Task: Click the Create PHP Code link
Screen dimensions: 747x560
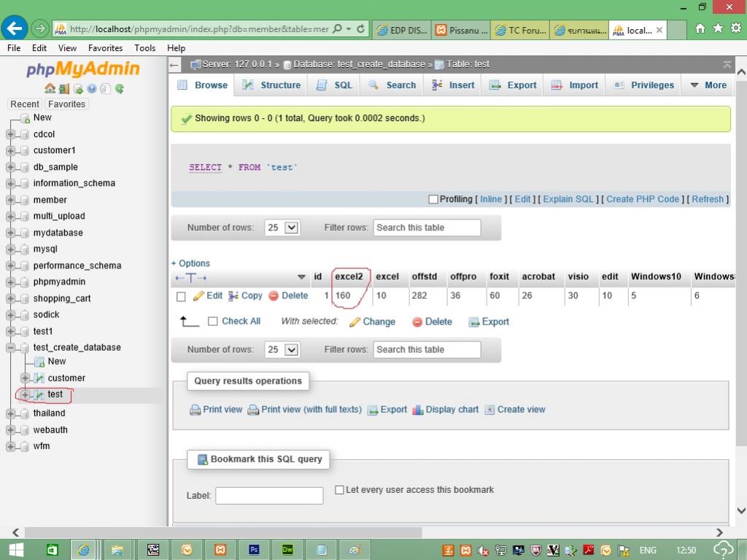Action: (x=643, y=200)
